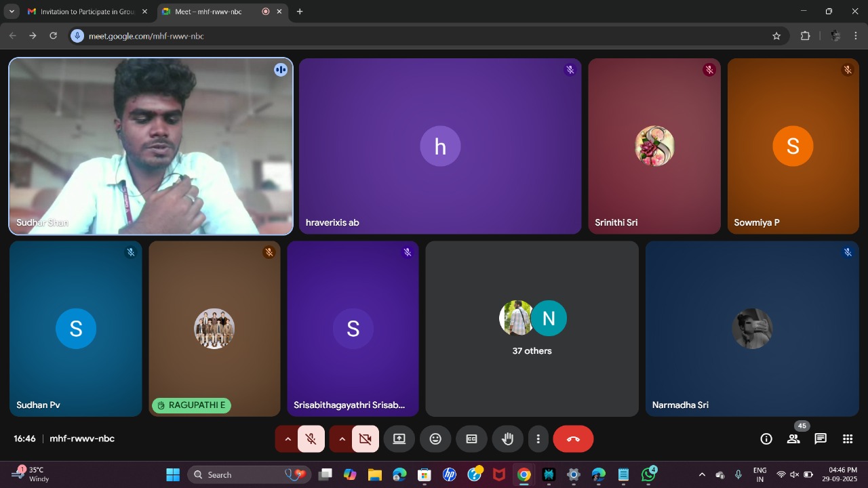Screen dimensions: 868x488
Task: Open meeting details info icon
Action: (x=766, y=439)
